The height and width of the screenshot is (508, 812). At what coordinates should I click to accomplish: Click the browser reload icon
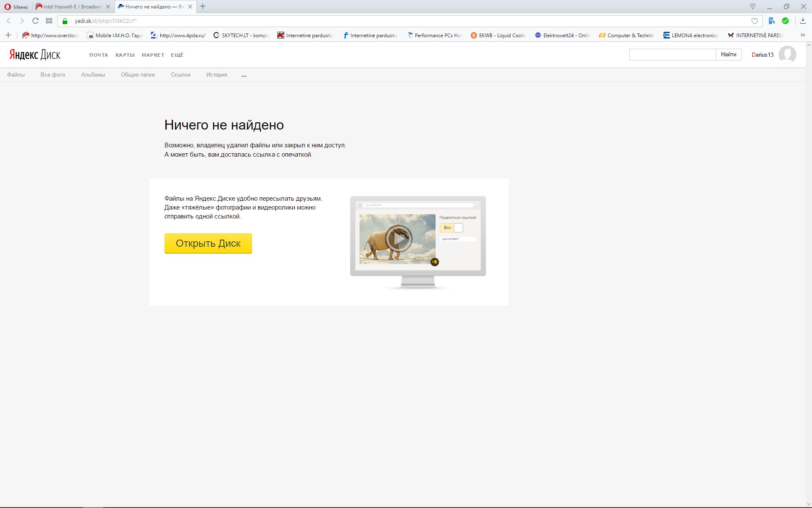pyautogui.click(x=36, y=21)
